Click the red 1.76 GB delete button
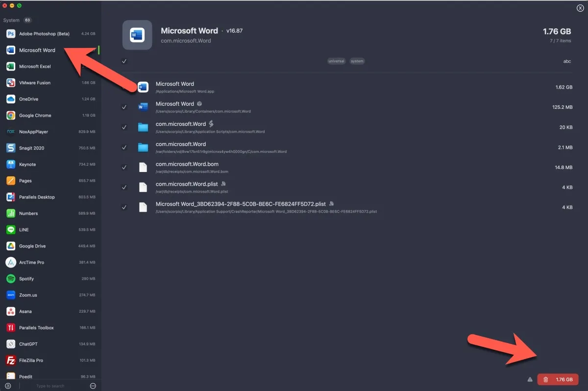Image resolution: width=588 pixels, height=391 pixels. point(558,380)
